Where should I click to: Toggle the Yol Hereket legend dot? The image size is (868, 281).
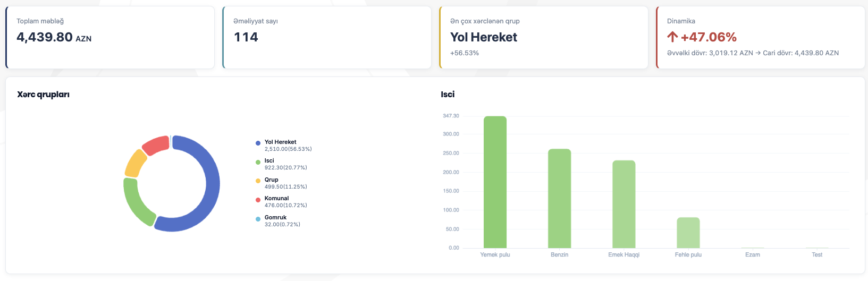click(x=258, y=143)
